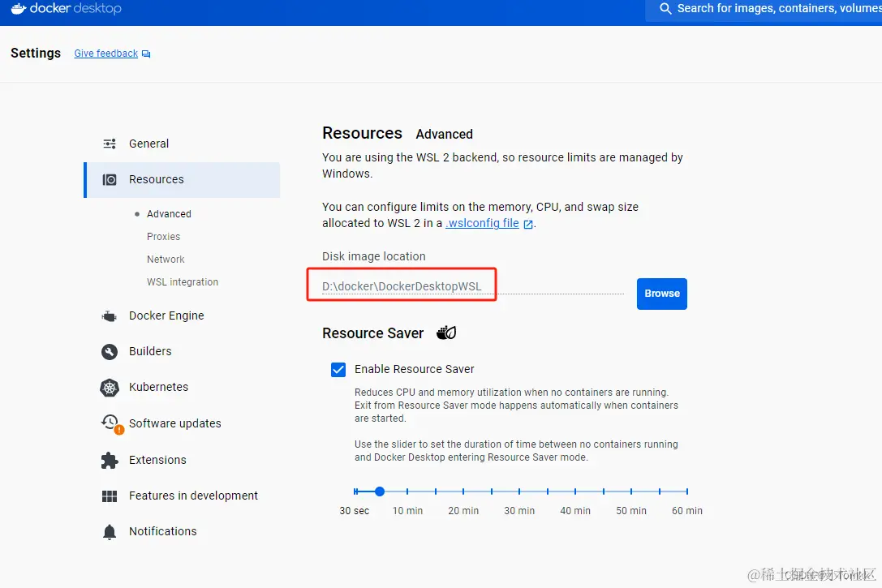Viewport: 882px width, 588px height.
Task: Set slider to the 60 min tick
Action: tap(686, 491)
